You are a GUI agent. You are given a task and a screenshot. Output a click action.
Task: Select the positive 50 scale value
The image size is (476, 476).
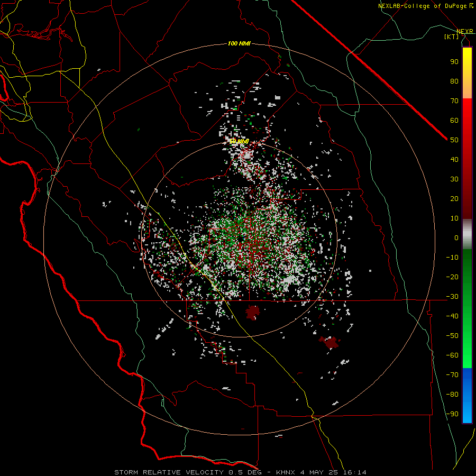[x=454, y=140]
